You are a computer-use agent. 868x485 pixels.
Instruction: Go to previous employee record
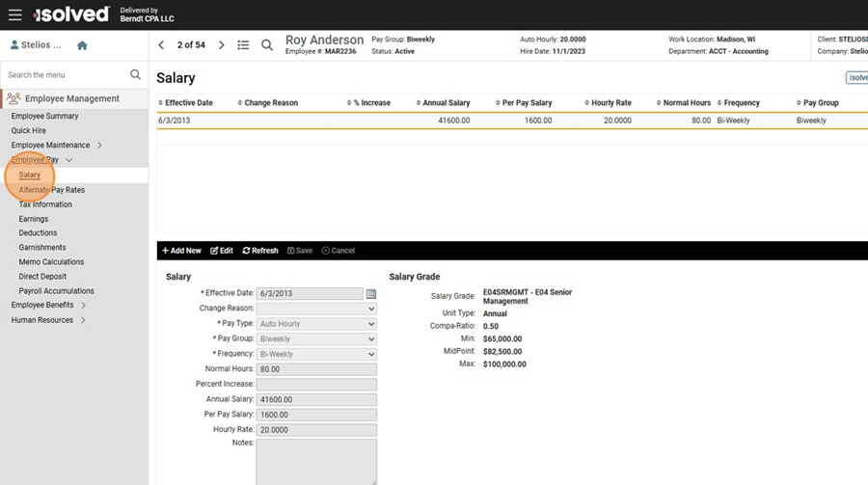161,45
